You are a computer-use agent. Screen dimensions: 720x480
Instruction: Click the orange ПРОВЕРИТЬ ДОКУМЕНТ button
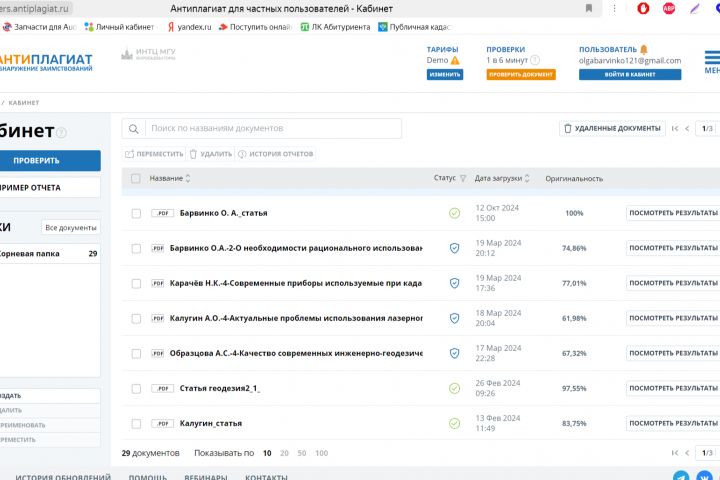[x=521, y=74]
